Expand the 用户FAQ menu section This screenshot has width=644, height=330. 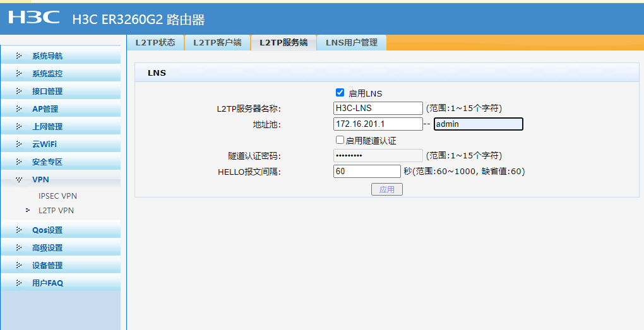(61, 283)
